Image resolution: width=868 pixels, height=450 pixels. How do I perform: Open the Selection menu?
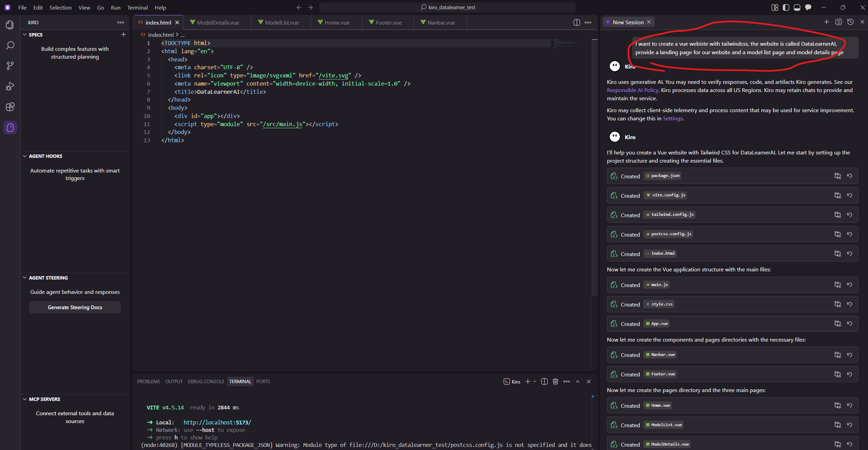(x=60, y=7)
